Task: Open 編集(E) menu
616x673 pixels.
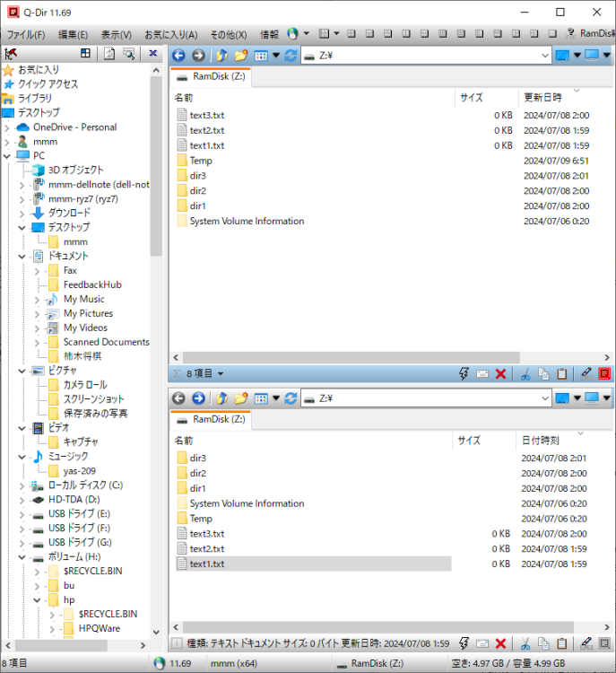Action: (73, 35)
